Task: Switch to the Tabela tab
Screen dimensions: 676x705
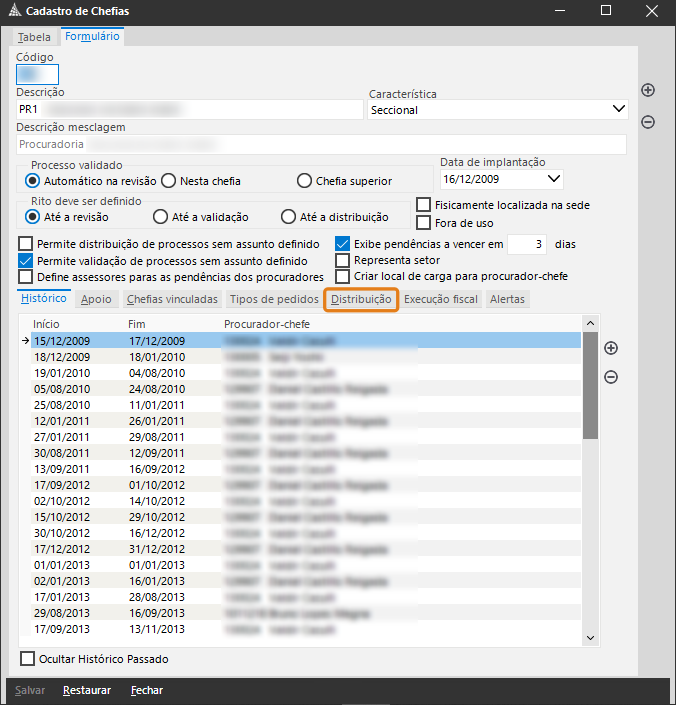Action: [x=34, y=37]
